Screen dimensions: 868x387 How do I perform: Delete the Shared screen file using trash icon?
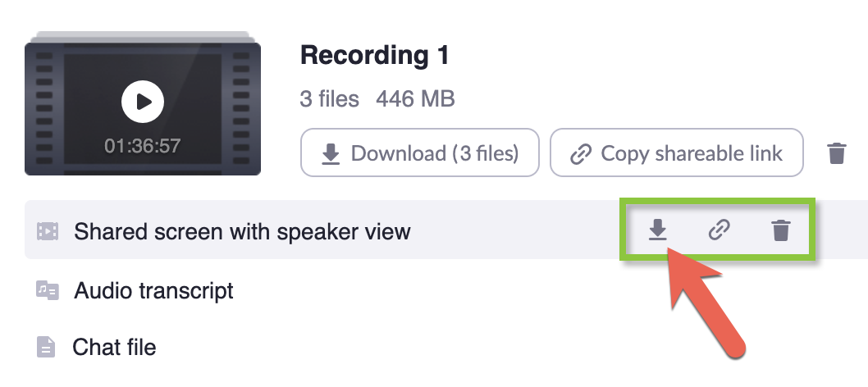coord(781,232)
